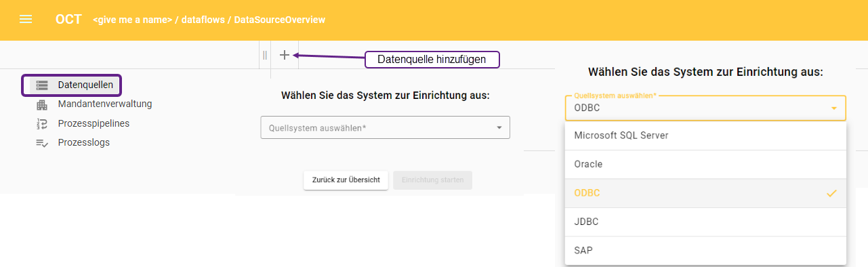The width and height of the screenshot is (868, 267).
Task: Click the Datenquellen list icon
Action: 42,85
